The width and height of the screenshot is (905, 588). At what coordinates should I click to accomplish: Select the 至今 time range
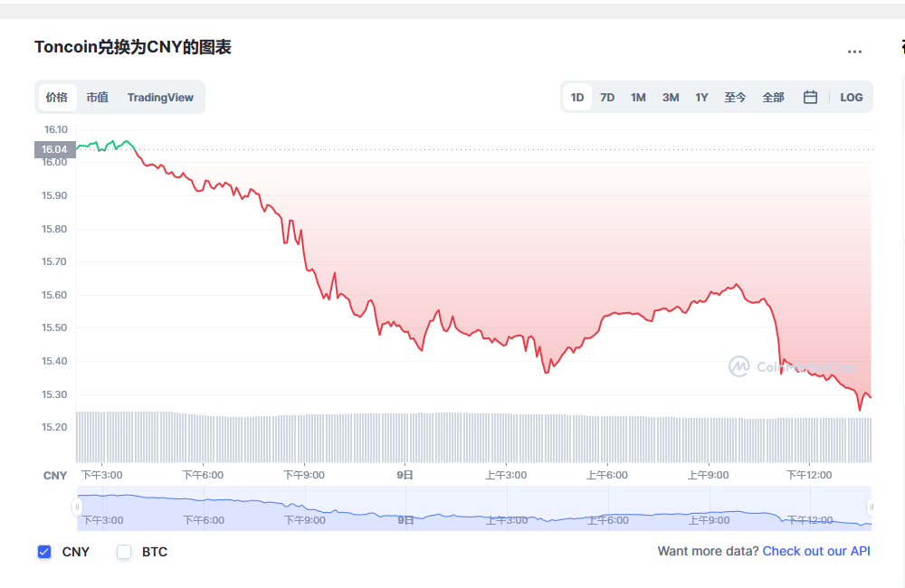(735, 97)
